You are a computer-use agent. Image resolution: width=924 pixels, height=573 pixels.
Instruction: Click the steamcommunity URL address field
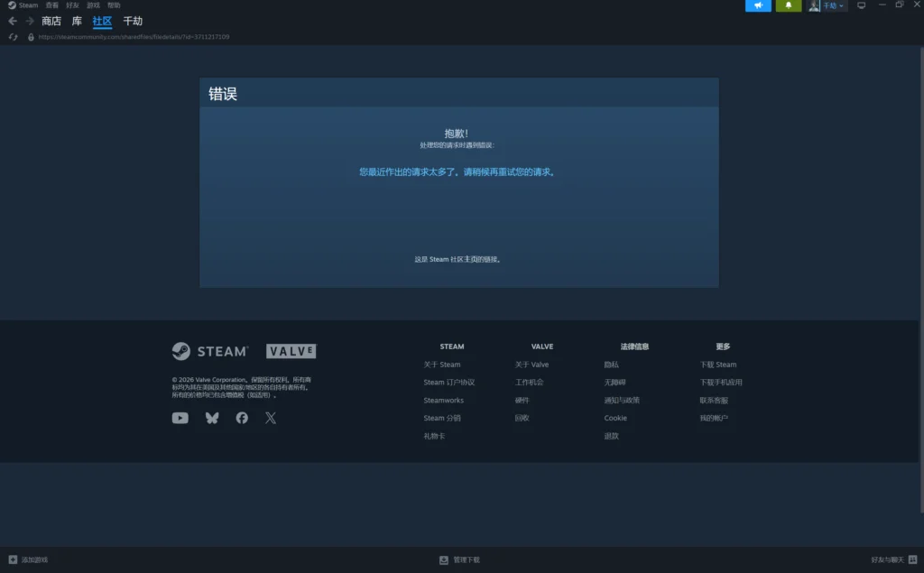[134, 37]
